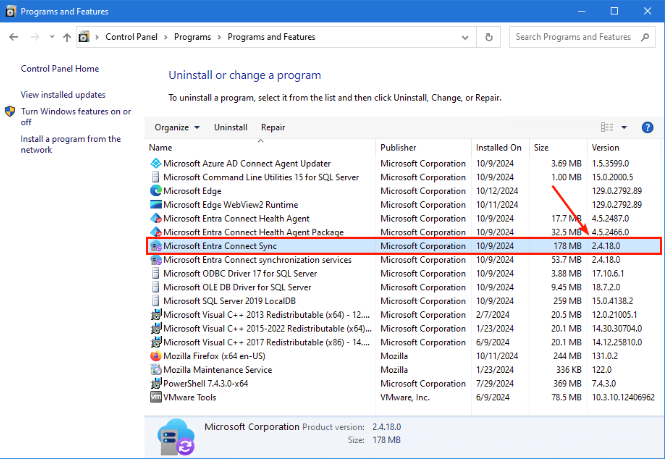The width and height of the screenshot is (666, 459).
Task: Click 'Microsoft ODBC Driver 17 for SQL Server'
Action: 240,273
